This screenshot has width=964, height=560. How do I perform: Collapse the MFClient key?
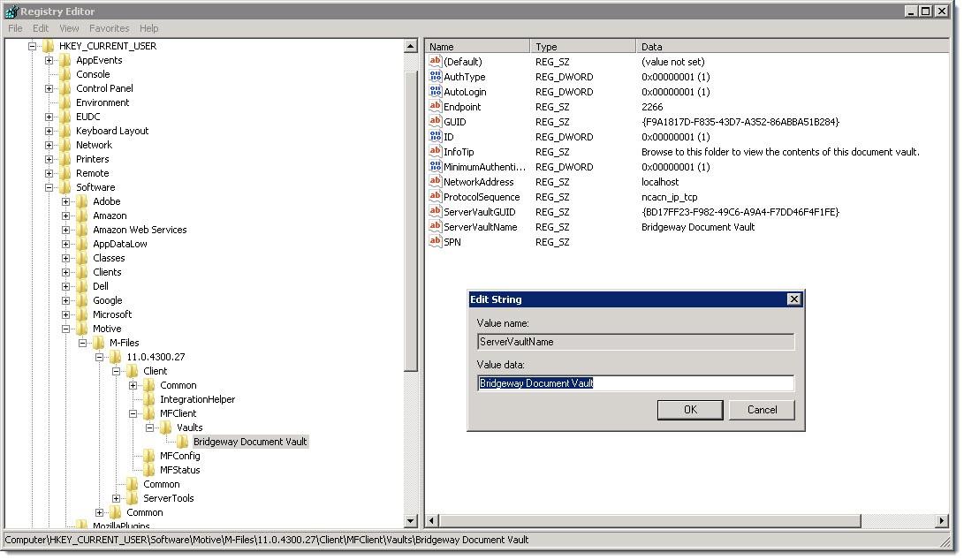coord(133,413)
